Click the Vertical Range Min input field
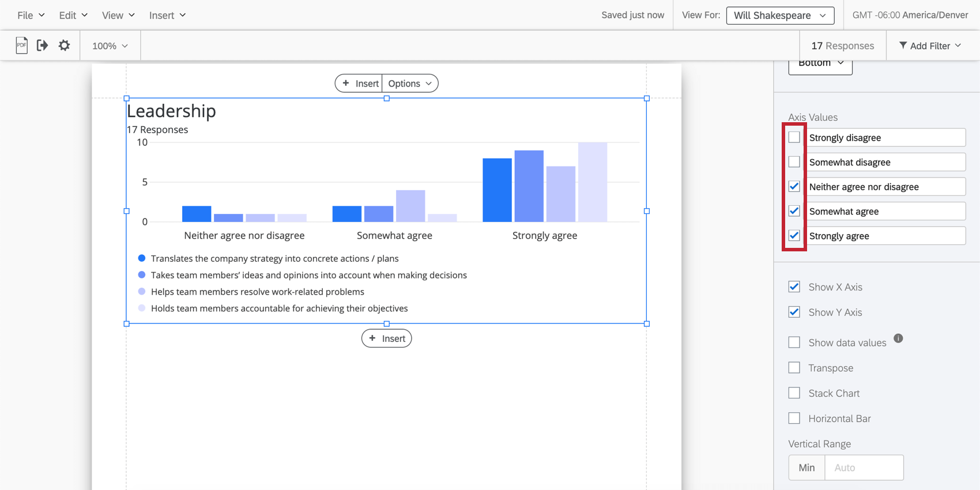Screen dimensions: 980x490 coord(864,468)
